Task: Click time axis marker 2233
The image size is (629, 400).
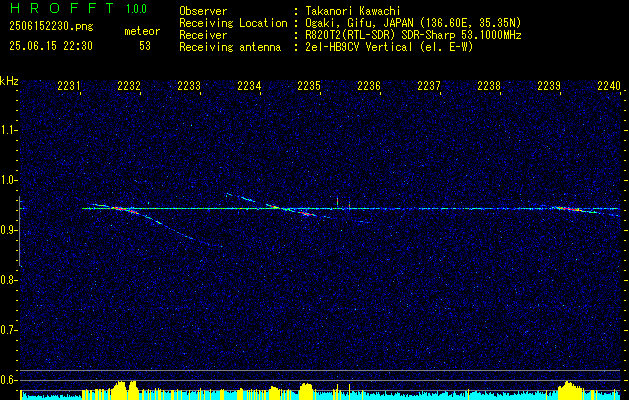Action: pos(189,86)
